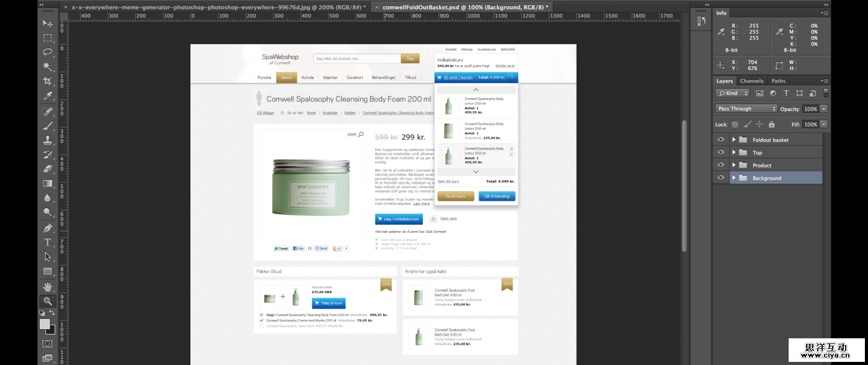The width and height of the screenshot is (868, 365).
Task: Open the History panel icon
Action: pos(701,22)
